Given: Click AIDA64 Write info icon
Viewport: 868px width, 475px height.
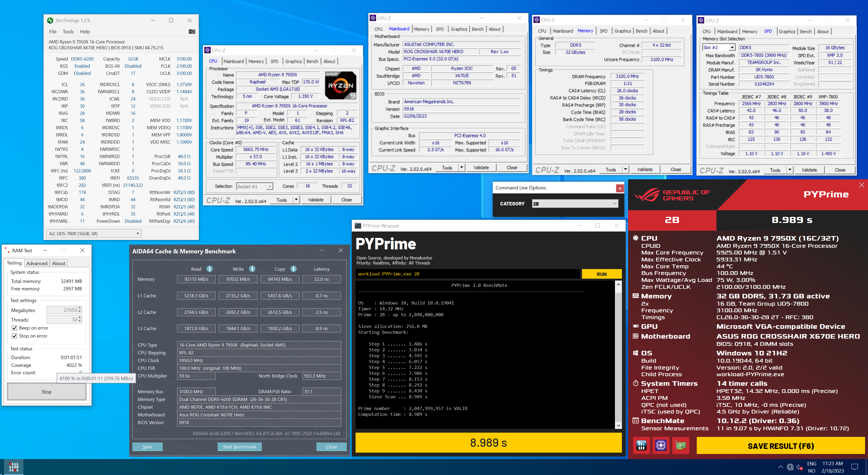Looking at the screenshot, I should click(252, 269).
